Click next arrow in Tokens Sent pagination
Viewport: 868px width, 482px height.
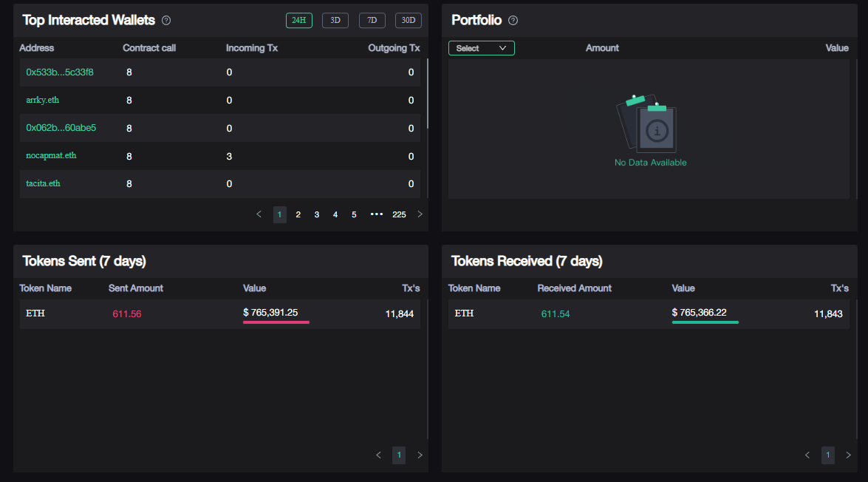(x=420, y=455)
